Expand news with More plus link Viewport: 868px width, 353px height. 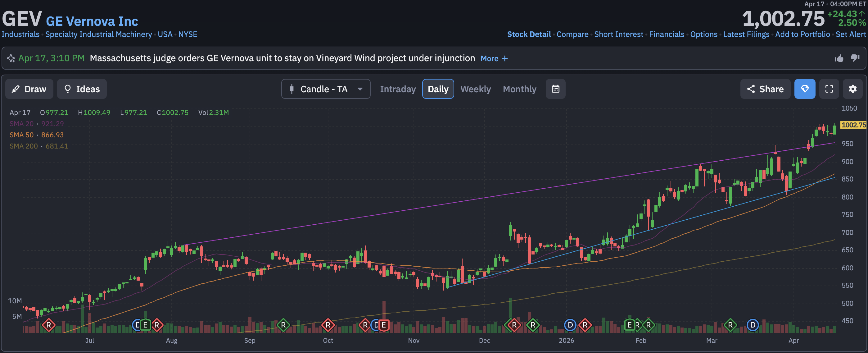point(494,59)
